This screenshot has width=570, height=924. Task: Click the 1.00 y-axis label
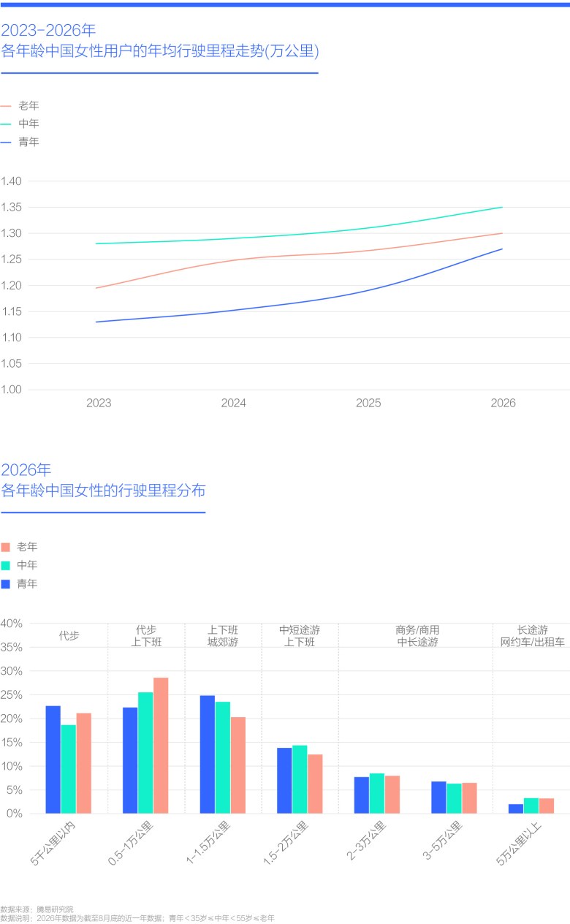tap(12, 390)
